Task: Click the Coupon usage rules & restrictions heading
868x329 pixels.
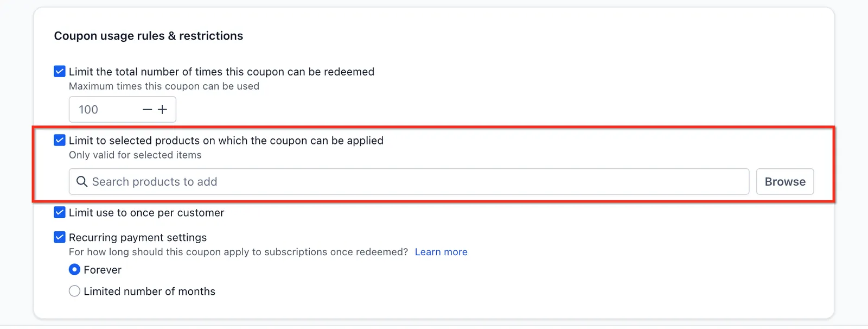Action: click(x=149, y=36)
